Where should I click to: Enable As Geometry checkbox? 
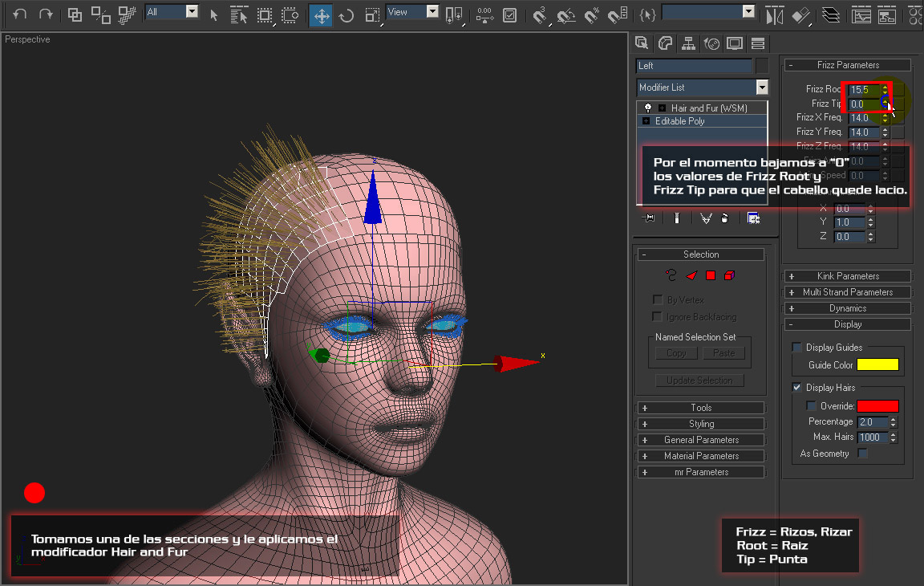click(863, 453)
